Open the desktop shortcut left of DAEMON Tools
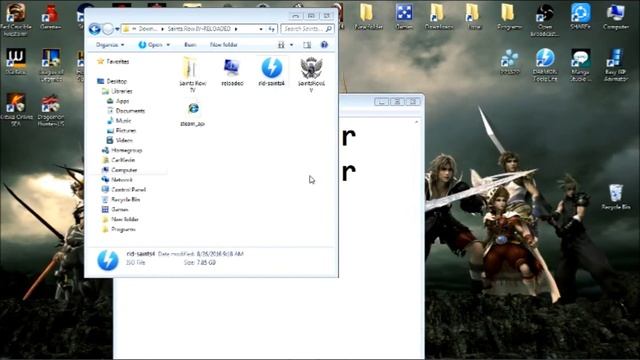 [x=510, y=62]
